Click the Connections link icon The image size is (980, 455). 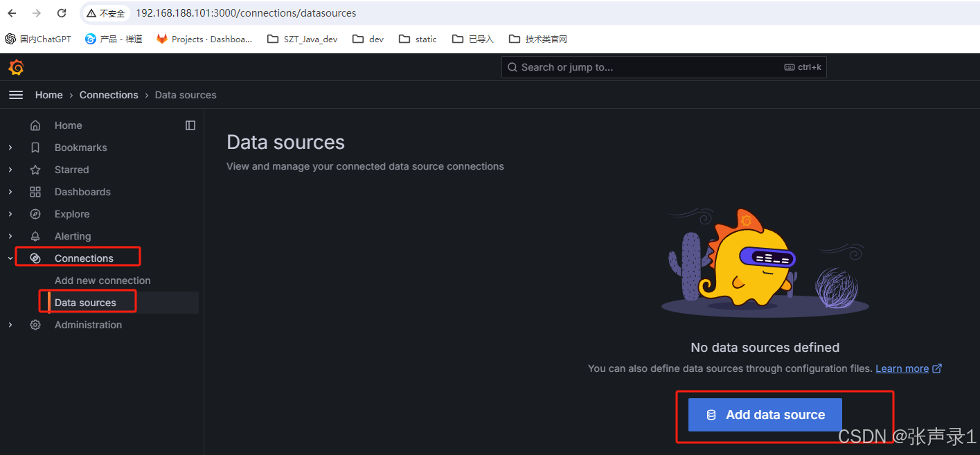point(35,258)
